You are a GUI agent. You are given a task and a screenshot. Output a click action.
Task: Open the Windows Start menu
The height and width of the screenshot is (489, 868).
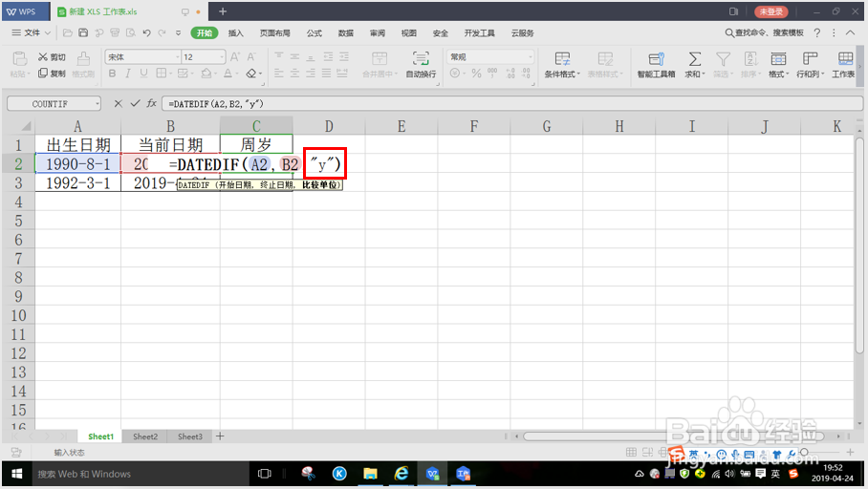tap(16, 474)
